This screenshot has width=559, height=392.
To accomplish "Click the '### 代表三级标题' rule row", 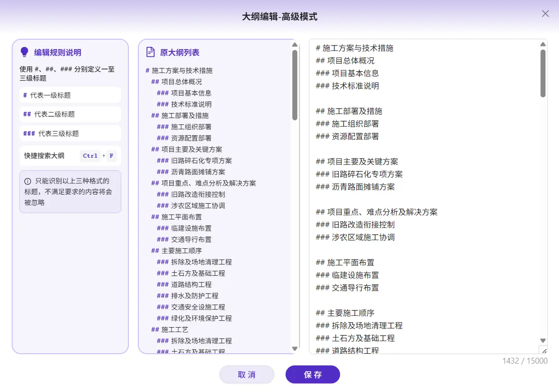I will point(70,133).
